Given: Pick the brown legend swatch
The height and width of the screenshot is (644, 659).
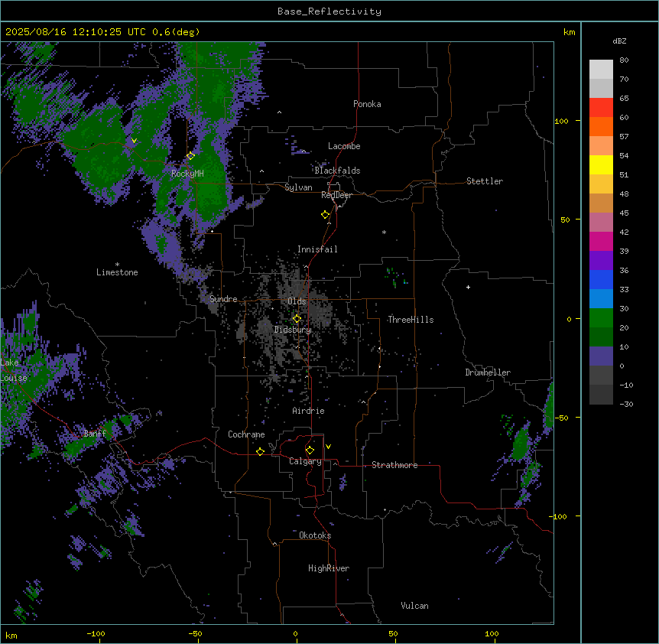Looking at the screenshot, I should [x=601, y=203].
